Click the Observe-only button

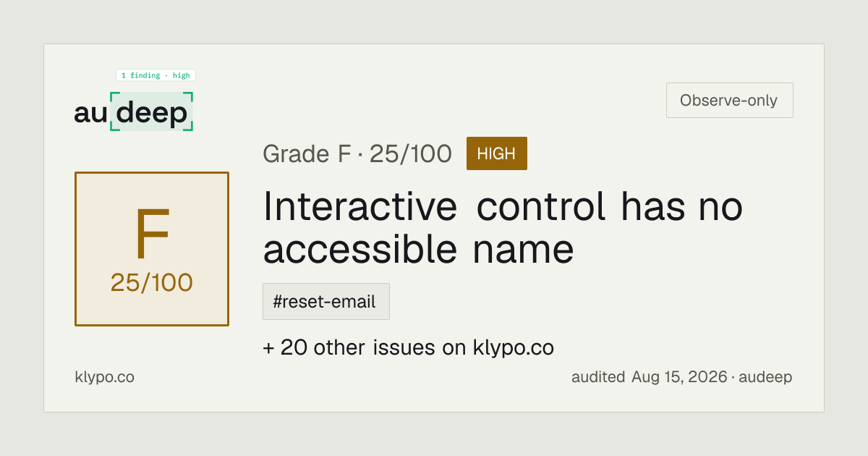tap(729, 101)
